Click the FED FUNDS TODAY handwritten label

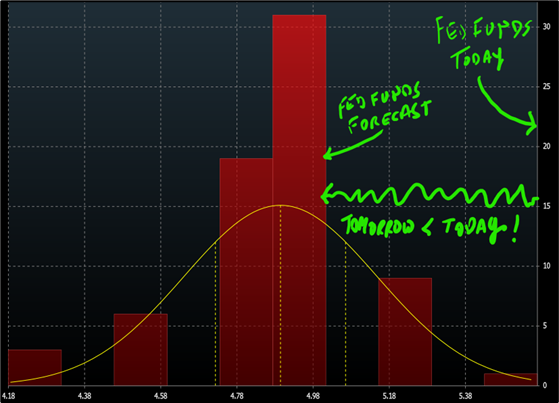483,43
